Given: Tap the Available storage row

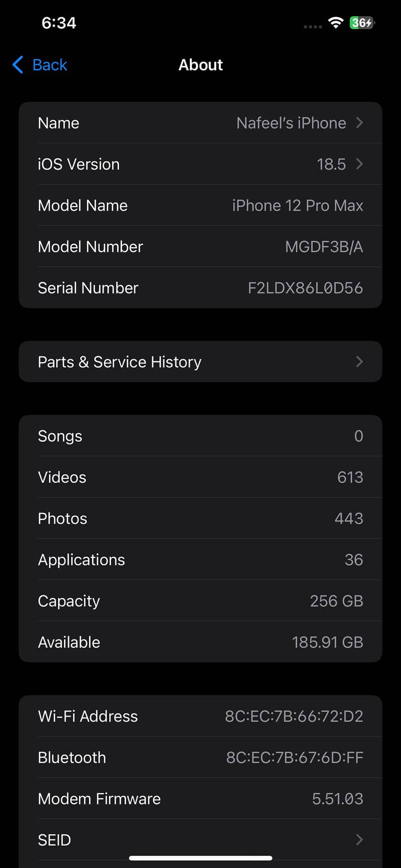Looking at the screenshot, I should click(200, 642).
